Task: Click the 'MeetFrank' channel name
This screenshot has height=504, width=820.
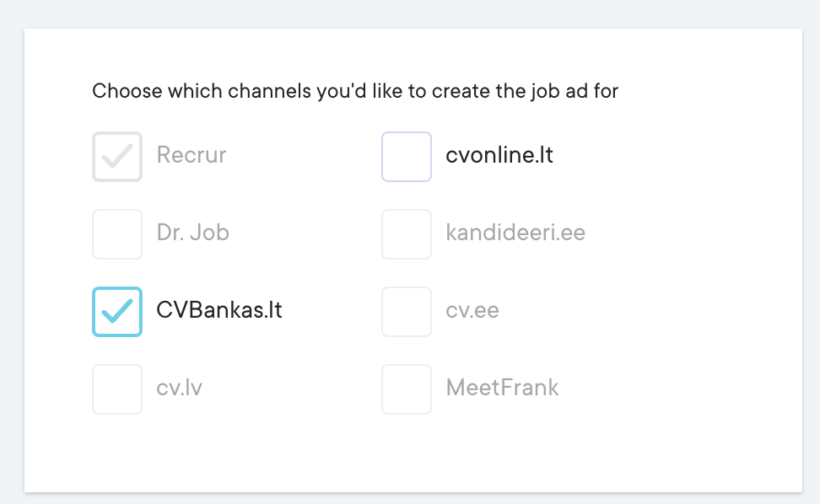Action: tap(502, 389)
